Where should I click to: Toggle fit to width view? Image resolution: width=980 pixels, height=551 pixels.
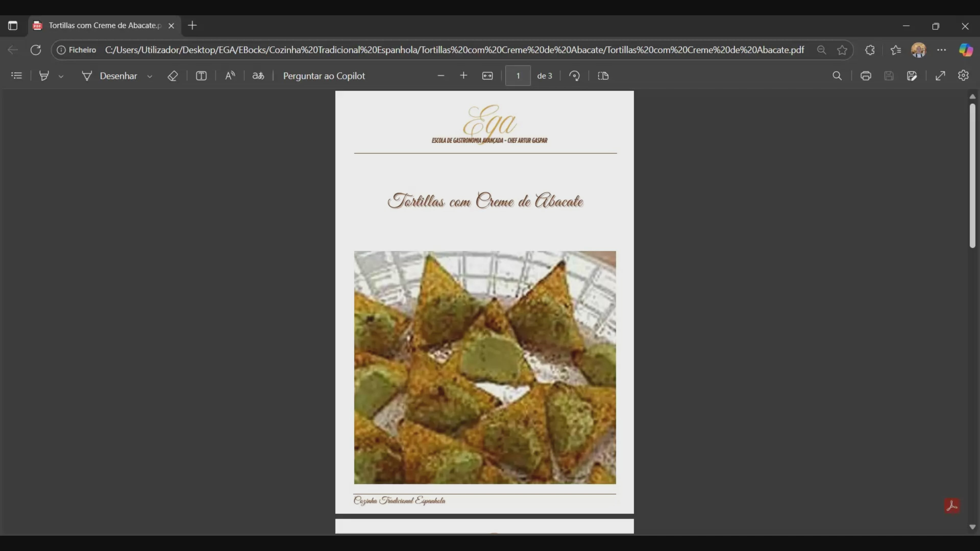(x=487, y=76)
